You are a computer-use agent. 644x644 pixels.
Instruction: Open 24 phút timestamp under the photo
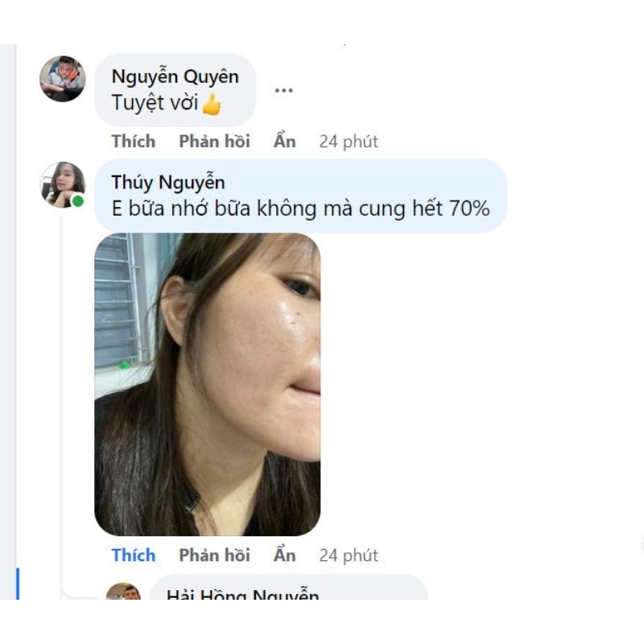point(349,555)
